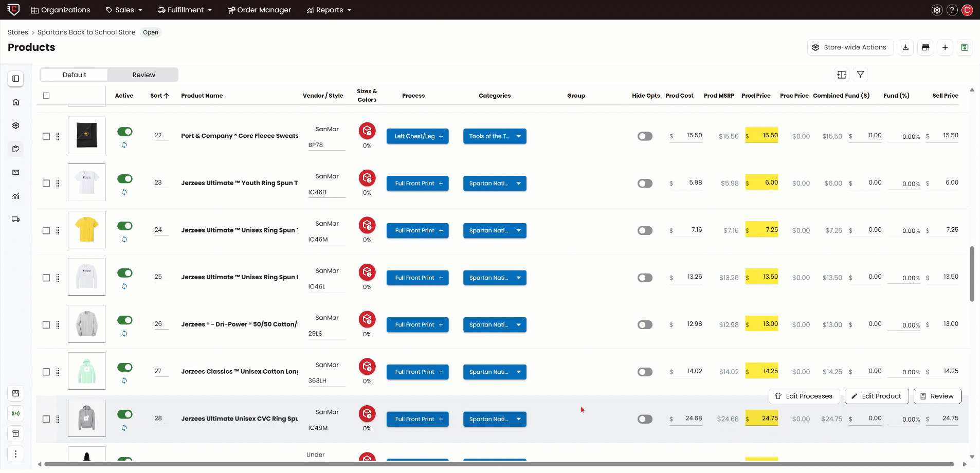The image size is (980, 473).
Task: Check the checkbox for Port & Company Core Fleece row
Action: click(46, 136)
